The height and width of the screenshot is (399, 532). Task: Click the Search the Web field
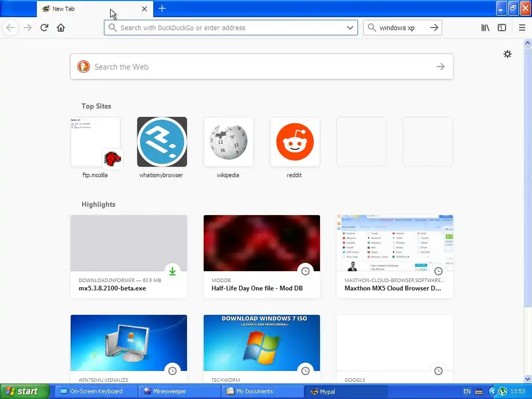click(x=262, y=66)
